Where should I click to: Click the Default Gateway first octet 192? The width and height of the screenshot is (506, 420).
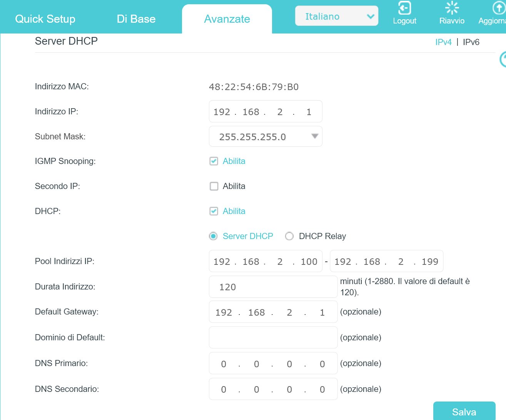pos(224,313)
